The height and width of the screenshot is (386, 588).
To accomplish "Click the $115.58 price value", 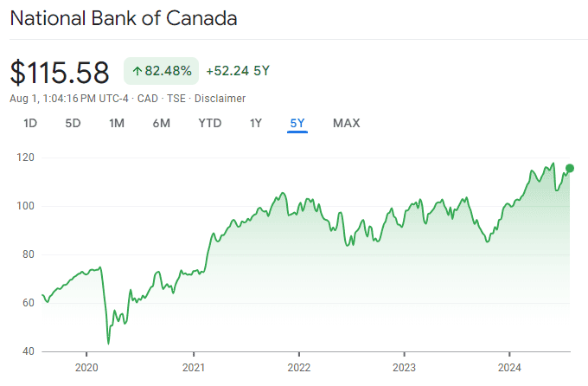I will coord(61,71).
